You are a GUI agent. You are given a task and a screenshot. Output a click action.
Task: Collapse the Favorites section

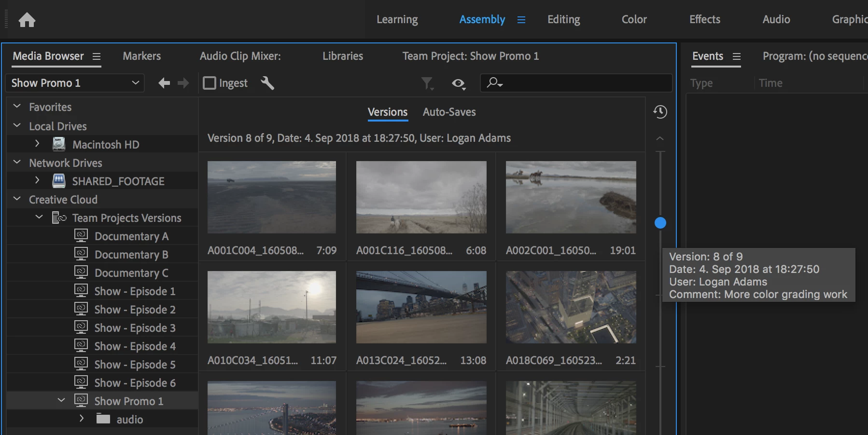click(x=17, y=106)
